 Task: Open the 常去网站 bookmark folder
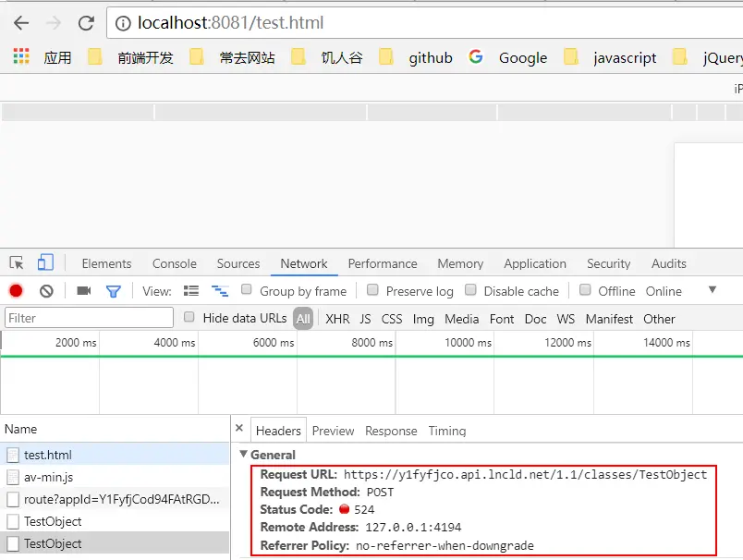pyautogui.click(x=232, y=58)
